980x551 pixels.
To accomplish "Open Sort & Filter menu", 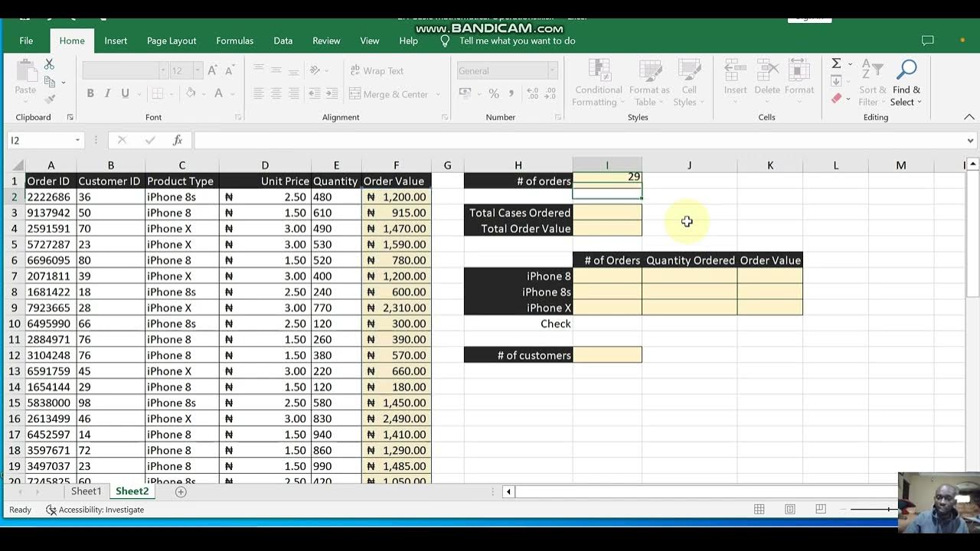I will pos(872,83).
